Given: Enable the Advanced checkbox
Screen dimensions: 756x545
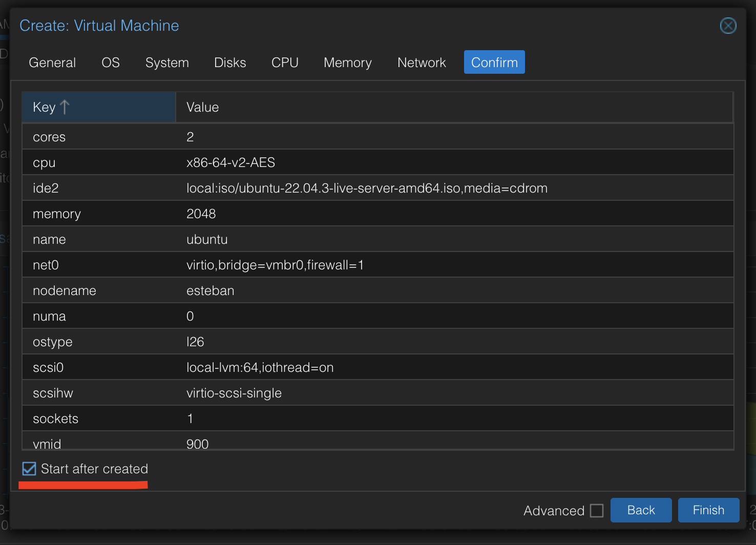Looking at the screenshot, I should [597, 511].
